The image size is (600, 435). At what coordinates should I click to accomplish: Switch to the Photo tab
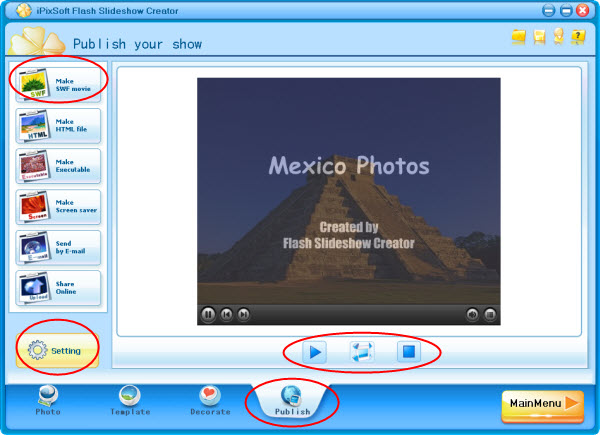(x=48, y=401)
